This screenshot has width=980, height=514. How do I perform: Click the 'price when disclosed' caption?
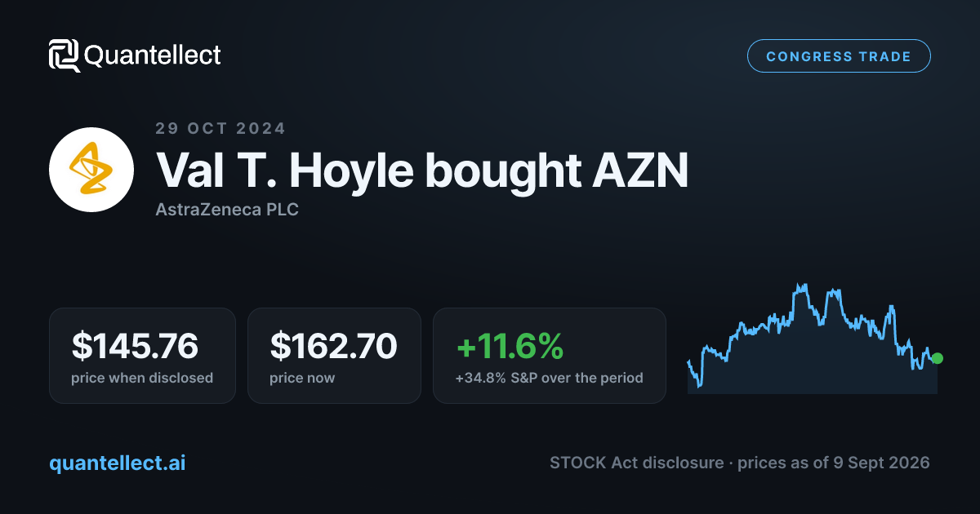click(142, 378)
